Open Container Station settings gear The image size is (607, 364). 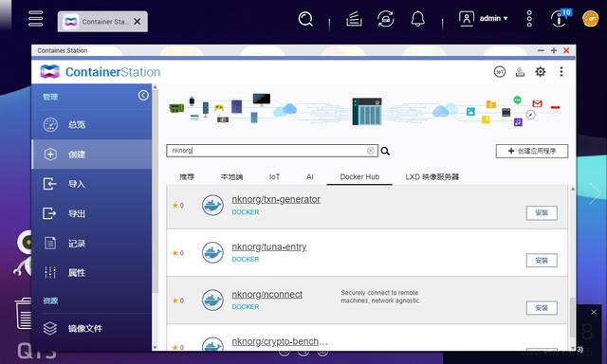[x=540, y=71]
